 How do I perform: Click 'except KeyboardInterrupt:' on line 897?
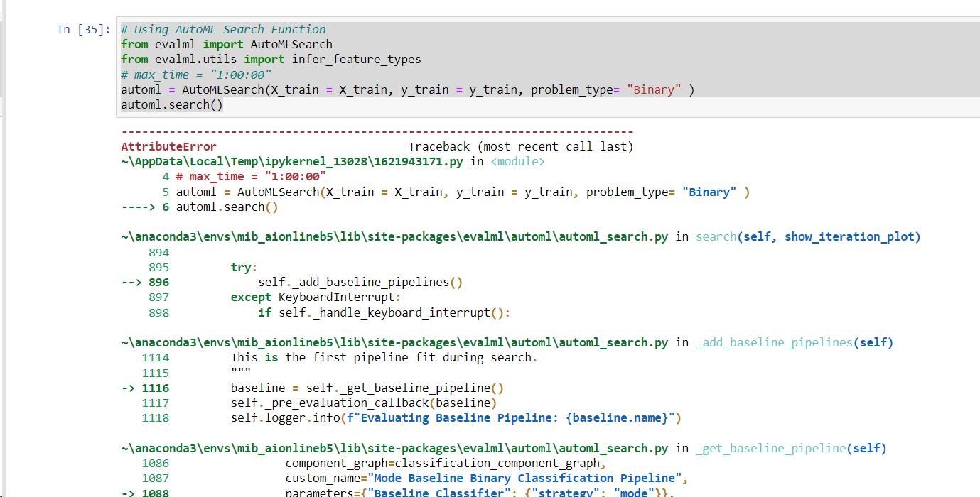click(316, 297)
